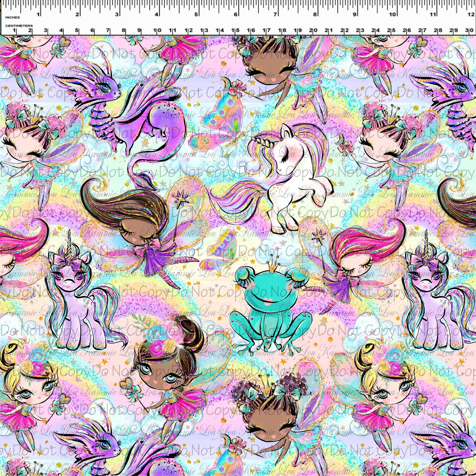This screenshot has height=476, width=476.
Task: Click the INCHES label on the ruler
Action: point(13,17)
